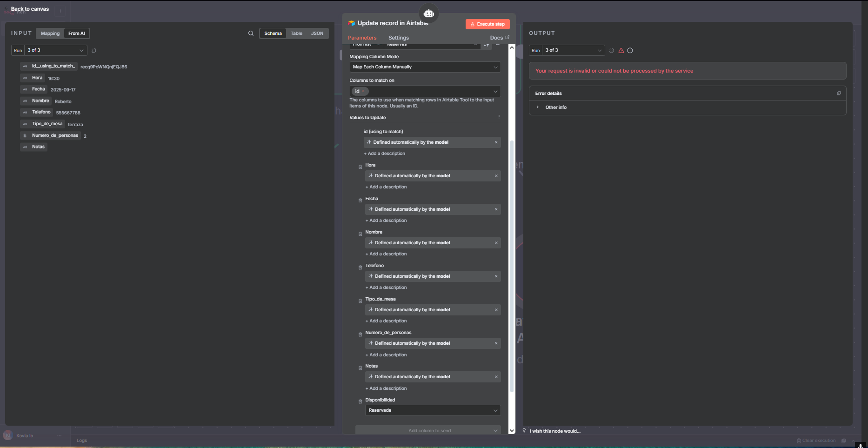868x448 pixels.
Task: Clear the model-defined value for Nombre
Action: [496, 243]
